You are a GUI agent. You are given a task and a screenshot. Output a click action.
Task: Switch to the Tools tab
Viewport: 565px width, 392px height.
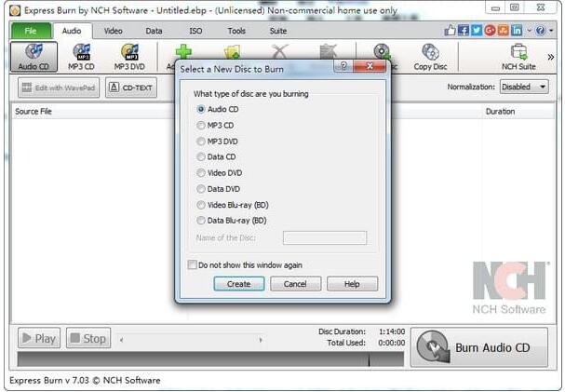pos(236,31)
